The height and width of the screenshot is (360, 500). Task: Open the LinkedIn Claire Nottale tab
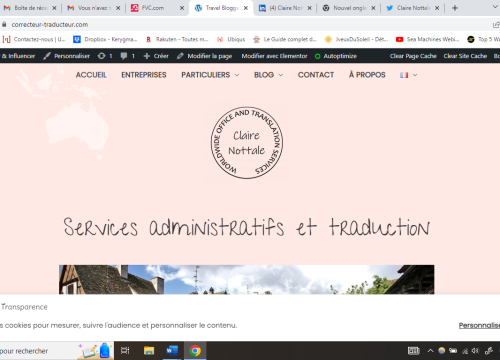[285, 8]
